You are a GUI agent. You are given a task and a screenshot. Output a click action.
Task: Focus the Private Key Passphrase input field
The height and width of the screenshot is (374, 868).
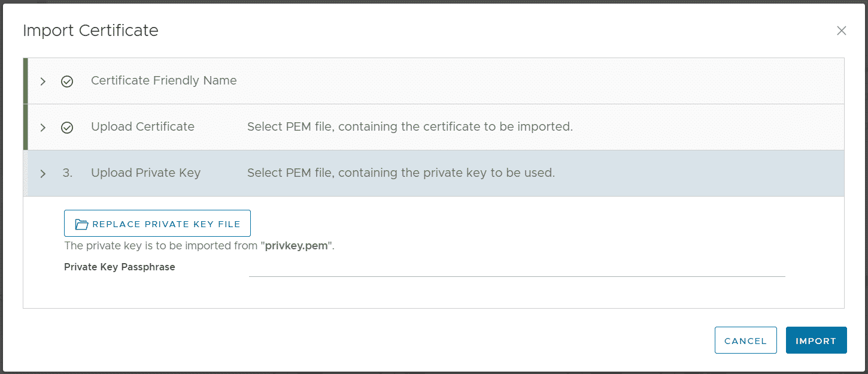point(517,268)
